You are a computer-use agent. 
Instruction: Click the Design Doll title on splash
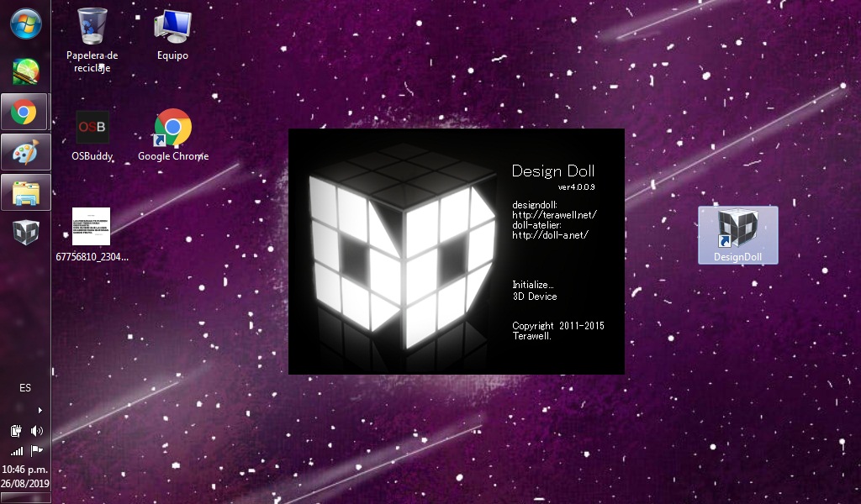(553, 171)
